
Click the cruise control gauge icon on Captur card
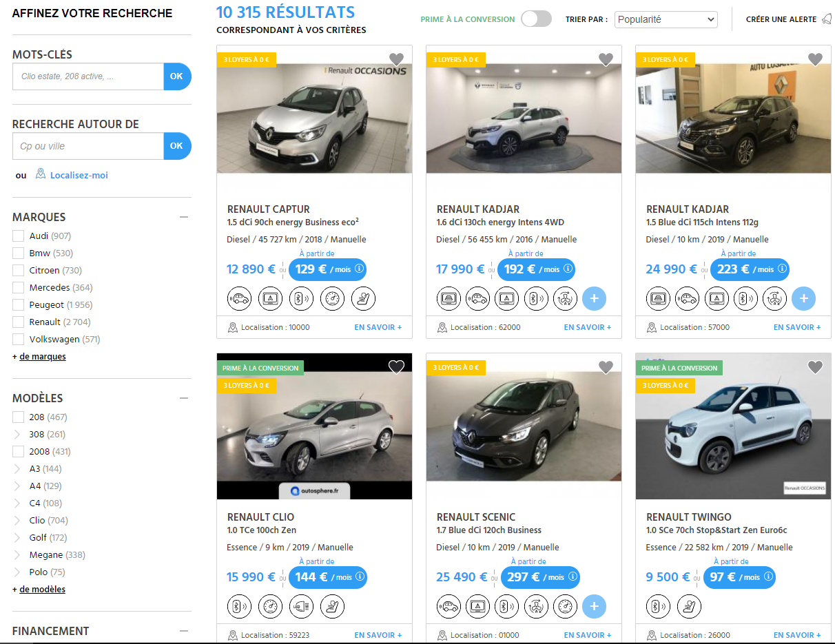332,299
